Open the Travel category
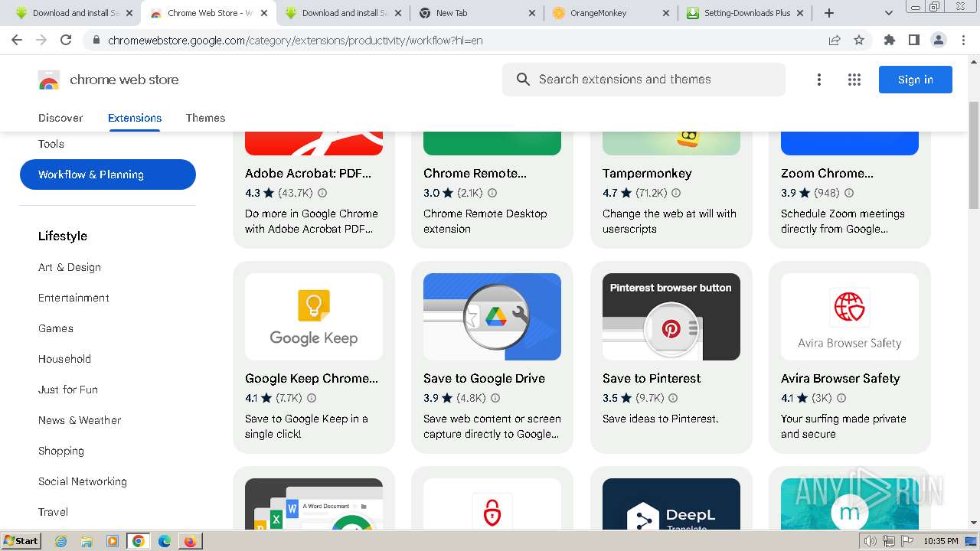980x551 pixels. pyautogui.click(x=53, y=512)
